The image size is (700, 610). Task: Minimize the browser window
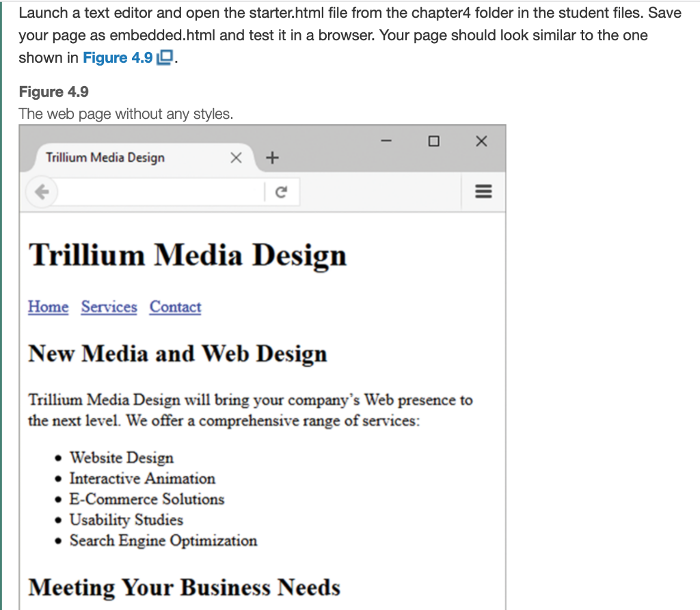click(386, 141)
